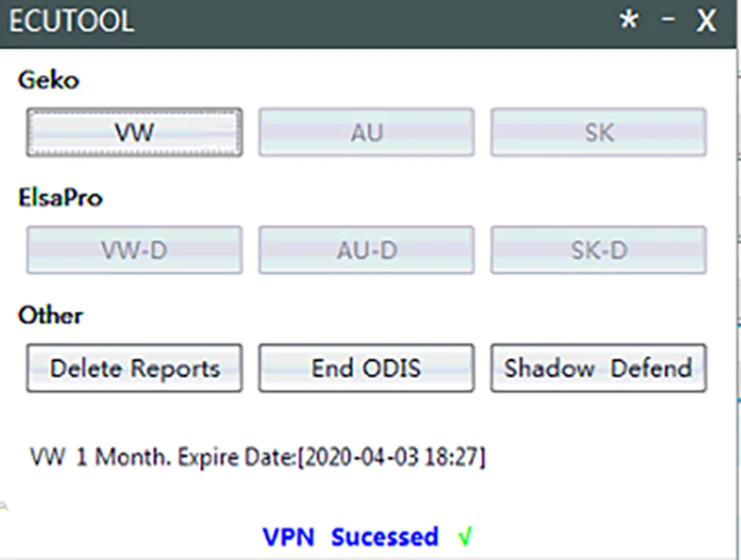Open VW-D in the ElsaPro section
The width and height of the screenshot is (741, 560).
click(134, 250)
